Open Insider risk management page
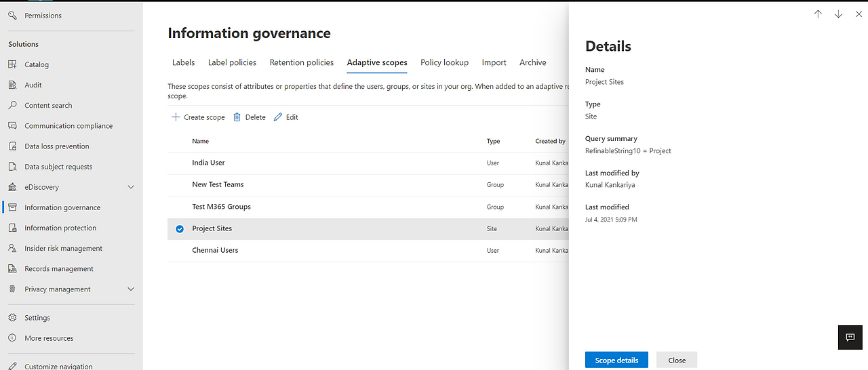This screenshot has width=868, height=370. click(63, 248)
